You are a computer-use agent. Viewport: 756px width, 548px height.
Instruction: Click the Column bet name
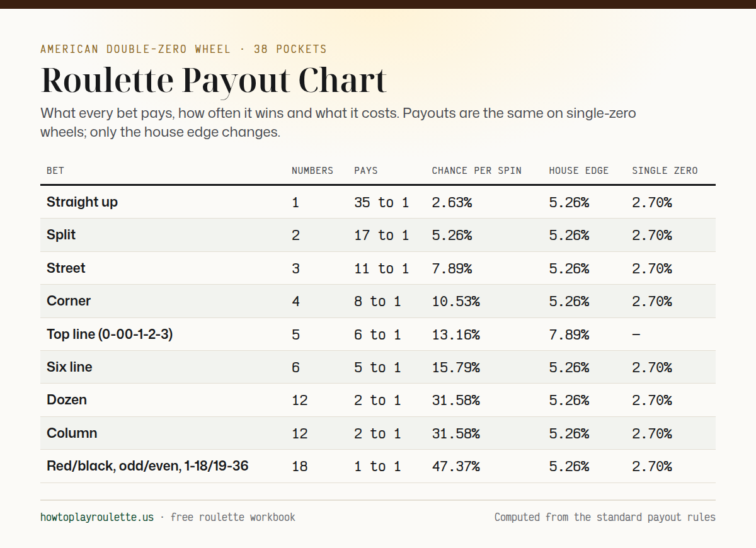(72, 433)
